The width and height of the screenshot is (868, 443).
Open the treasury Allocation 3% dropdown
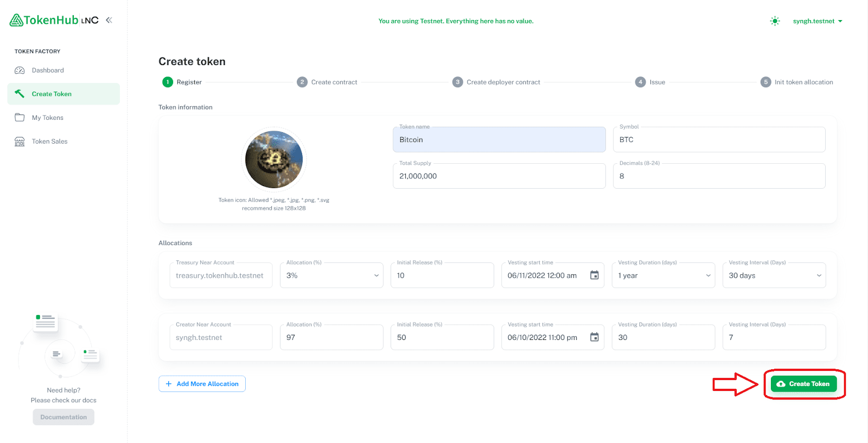[x=331, y=275]
